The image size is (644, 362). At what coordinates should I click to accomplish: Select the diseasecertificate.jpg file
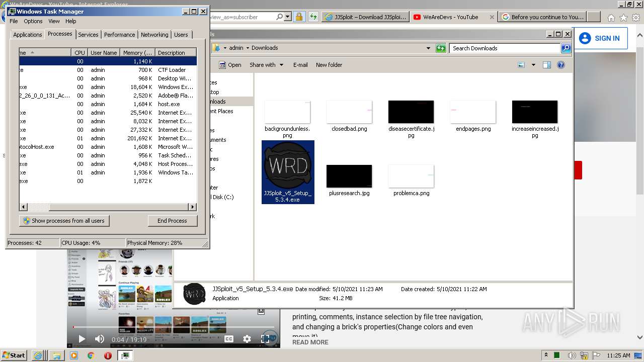411,119
